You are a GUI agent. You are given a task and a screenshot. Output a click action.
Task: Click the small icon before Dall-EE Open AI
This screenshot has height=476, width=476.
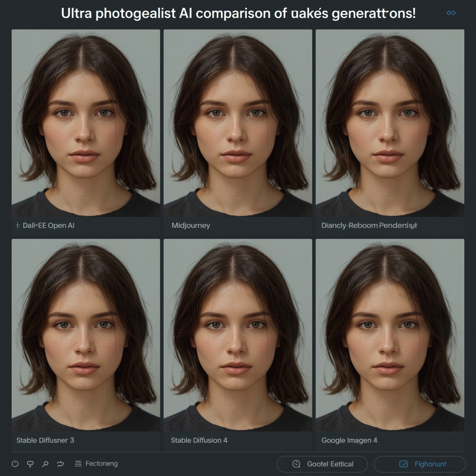pos(18,225)
